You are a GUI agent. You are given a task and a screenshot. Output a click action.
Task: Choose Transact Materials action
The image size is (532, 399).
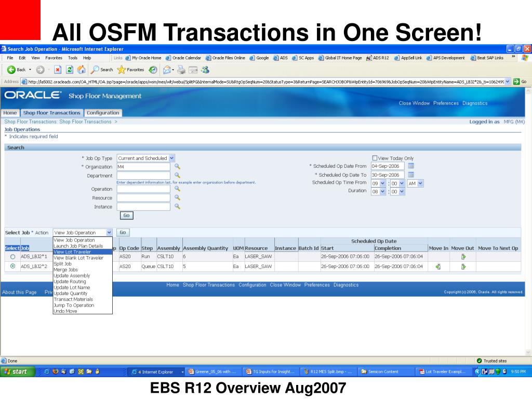83,299
